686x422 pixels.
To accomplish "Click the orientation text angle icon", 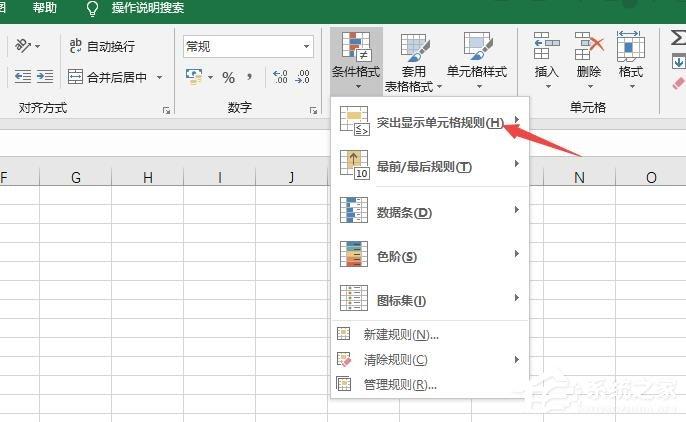I will (x=23, y=45).
